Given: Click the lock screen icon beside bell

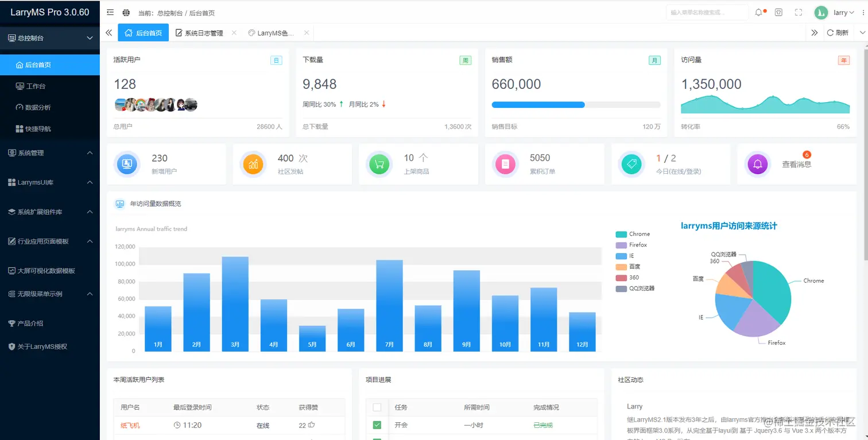Looking at the screenshot, I should [778, 13].
